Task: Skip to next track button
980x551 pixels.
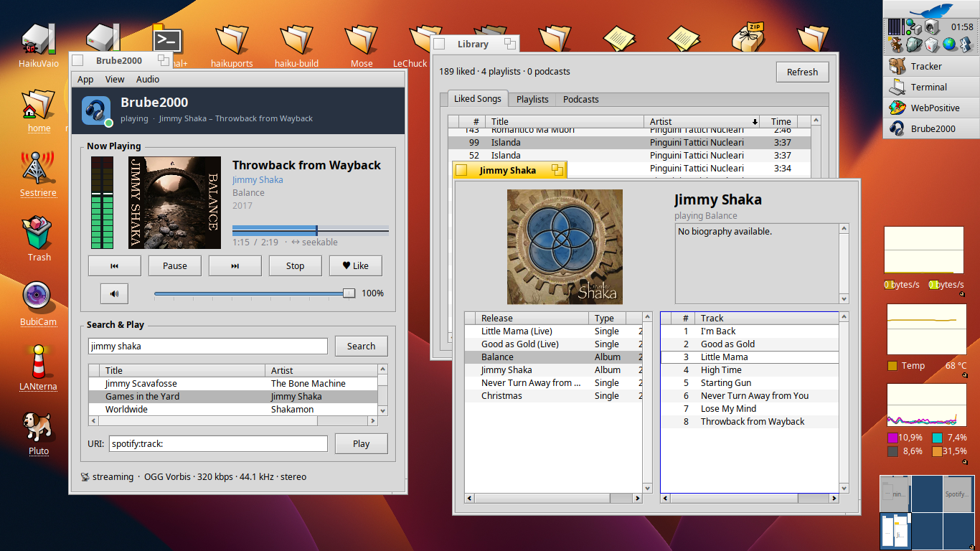Action: [235, 265]
